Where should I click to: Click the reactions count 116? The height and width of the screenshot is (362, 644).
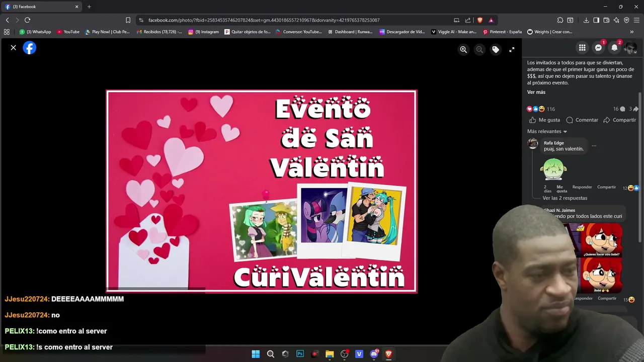pos(551,109)
